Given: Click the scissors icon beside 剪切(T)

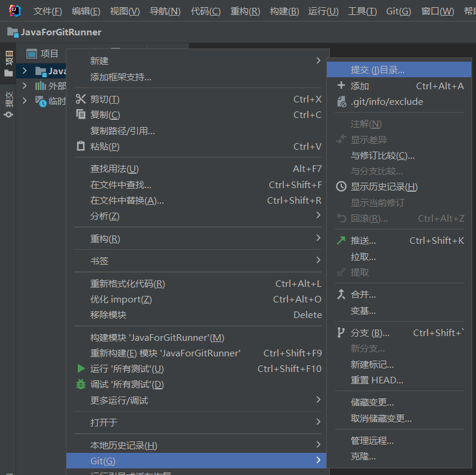Looking at the screenshot, I should click(80, 99).
